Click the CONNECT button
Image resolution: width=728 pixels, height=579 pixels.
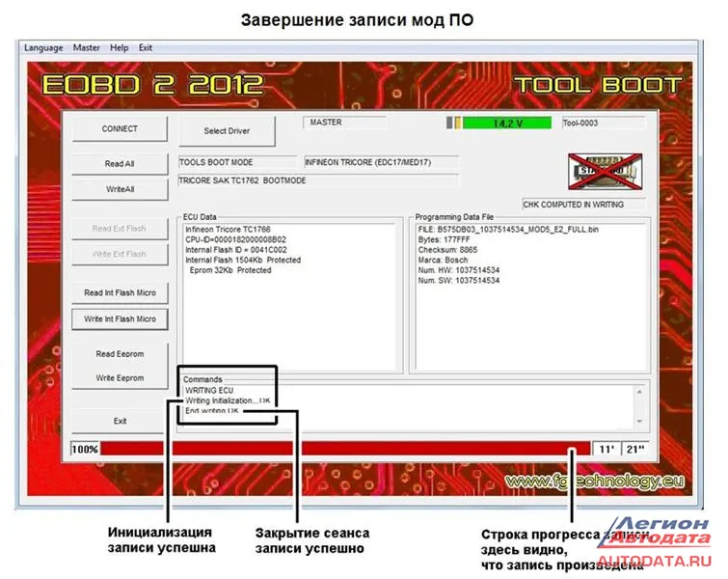[120, 128]
